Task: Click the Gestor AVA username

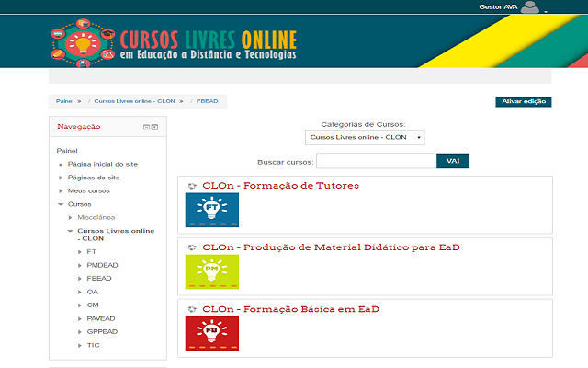Action: tap(498, 6)
